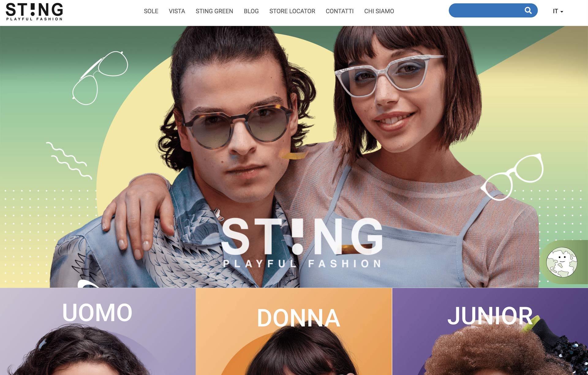The image size is (588, 375).
Task: Click the aviator glasses outline illustration
Action: [x=100, y=78]
